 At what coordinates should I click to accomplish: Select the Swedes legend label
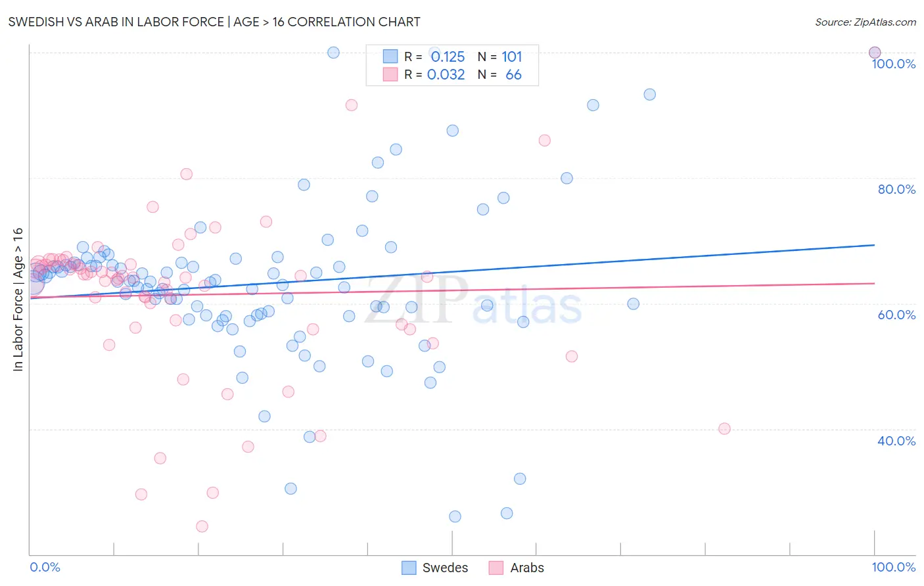tap(445, 568)
